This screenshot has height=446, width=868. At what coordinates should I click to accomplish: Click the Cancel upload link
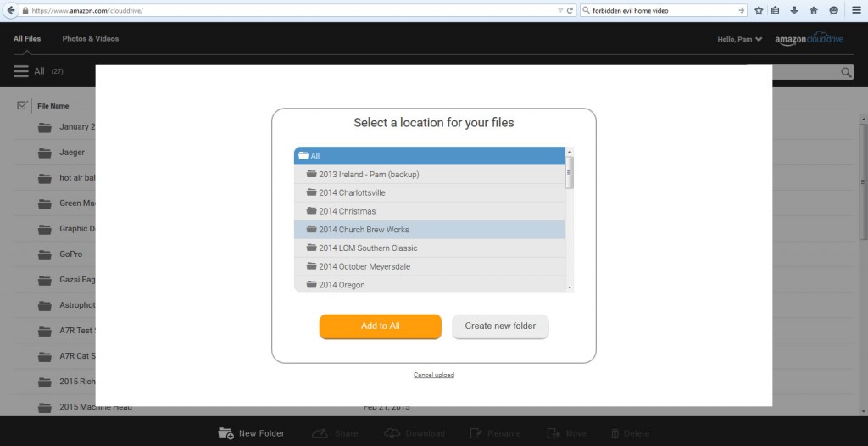tap(433, 375)
